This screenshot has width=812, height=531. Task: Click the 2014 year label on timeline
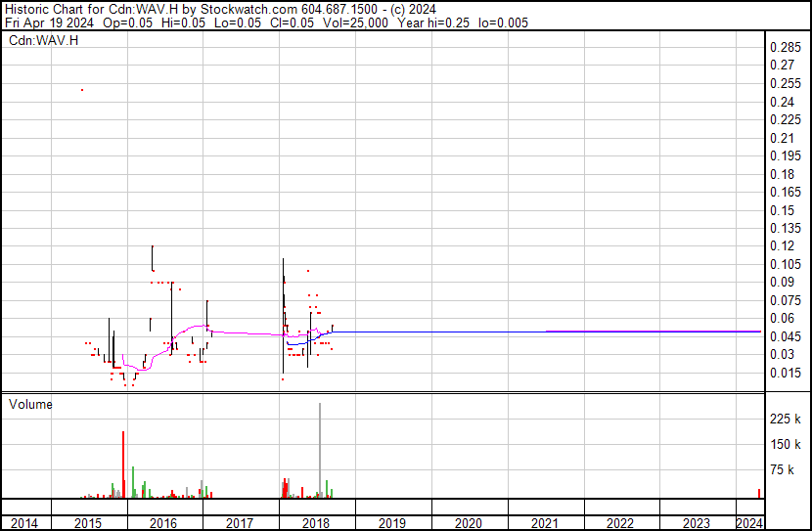(x=24, y=523)
